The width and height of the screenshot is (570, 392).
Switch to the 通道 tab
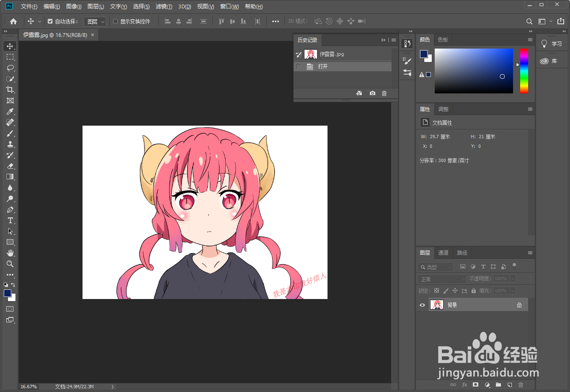(443, 253)
